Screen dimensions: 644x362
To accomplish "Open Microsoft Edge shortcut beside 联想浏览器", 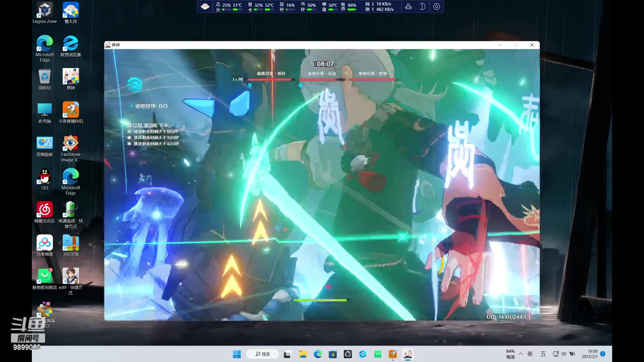I will (x=45, y=49).
